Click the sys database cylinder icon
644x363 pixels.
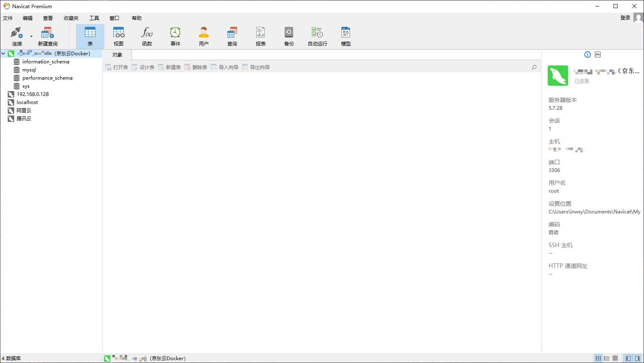pyautogui.click(x=17, y=86)
